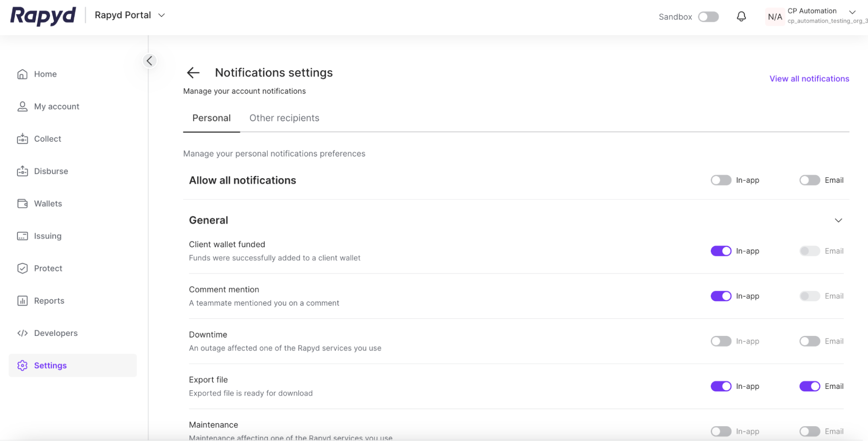868x441 pixels.
Task: Collapse the General notifications section
Action: [838, 220]
